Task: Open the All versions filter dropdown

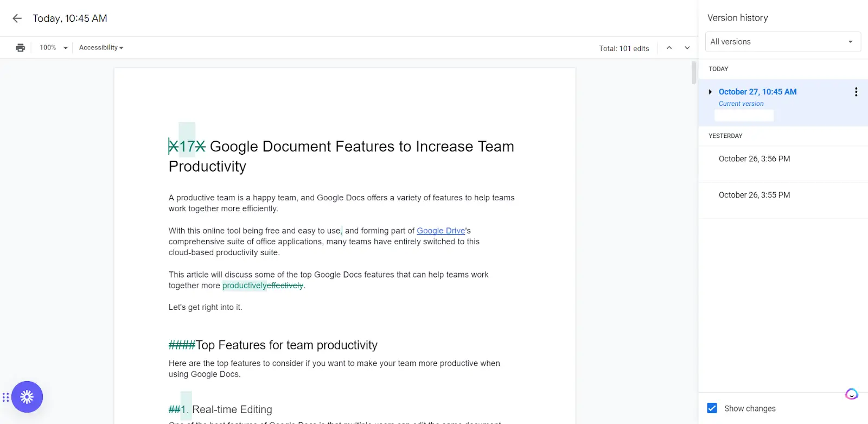Action: tap(782, 42)
